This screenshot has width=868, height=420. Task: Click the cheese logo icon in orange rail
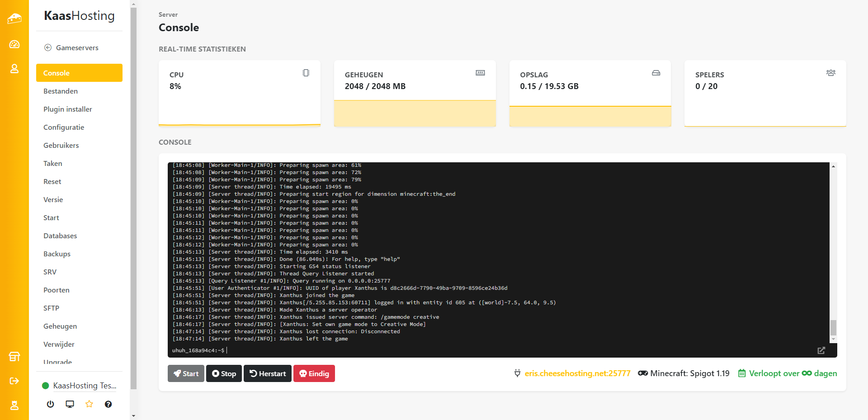(x=14, y=19)
